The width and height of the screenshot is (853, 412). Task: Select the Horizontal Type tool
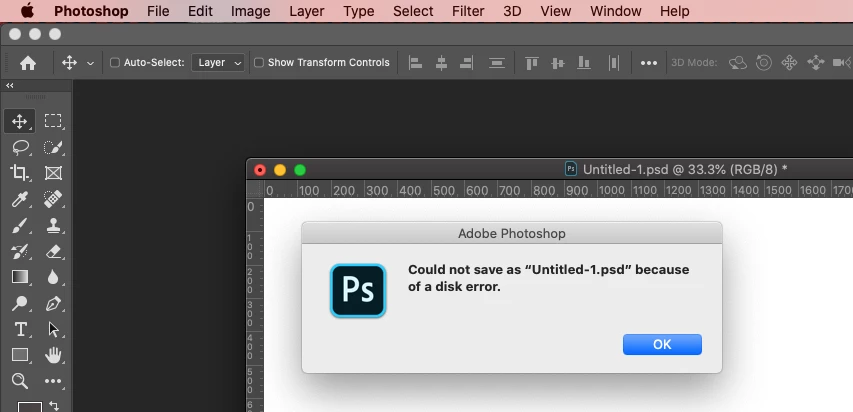coord(20,329)
